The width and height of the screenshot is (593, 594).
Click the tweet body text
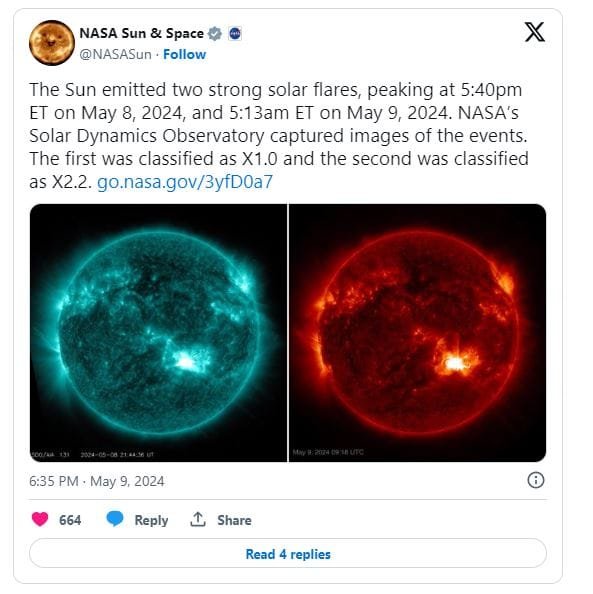coord(279,136)
